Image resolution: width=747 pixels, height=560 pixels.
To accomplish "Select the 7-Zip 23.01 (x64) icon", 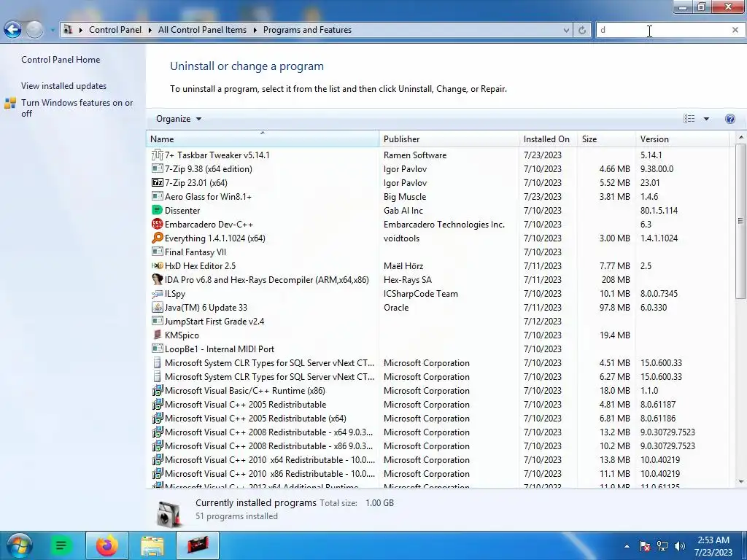I will [x=157, y=182].
